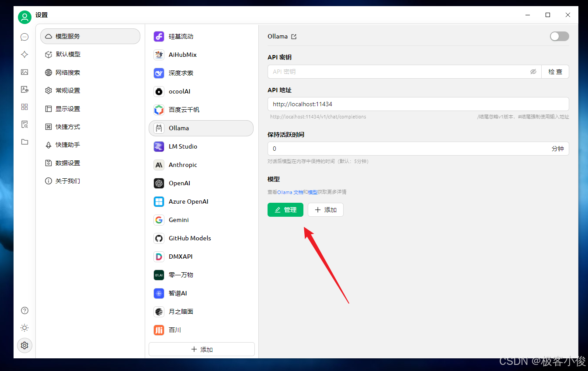Open 默认模型 settings section
Screen dimensions: 588x371
[x=90, y=55]
